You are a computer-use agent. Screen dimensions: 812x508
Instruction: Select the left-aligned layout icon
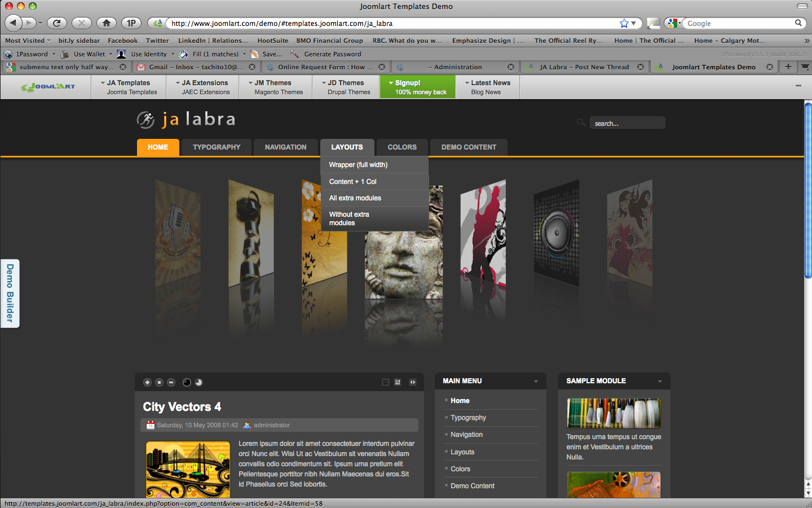[x=386, y=382]
